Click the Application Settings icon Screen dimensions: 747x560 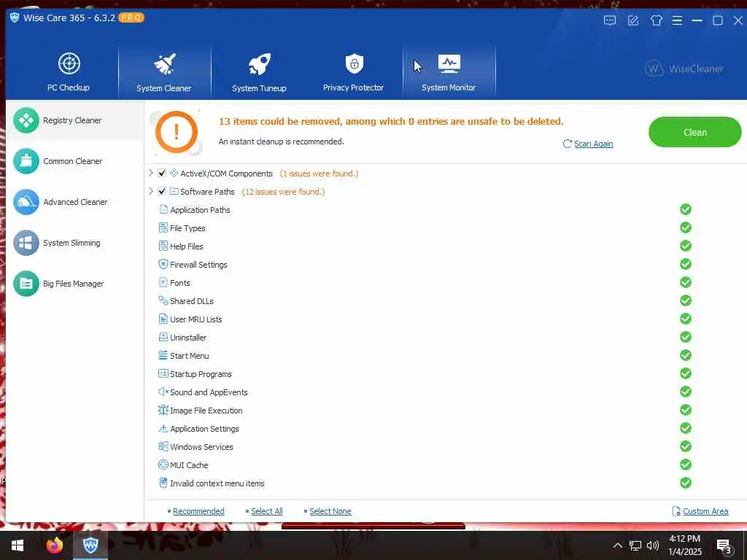(x=163, y=429)
